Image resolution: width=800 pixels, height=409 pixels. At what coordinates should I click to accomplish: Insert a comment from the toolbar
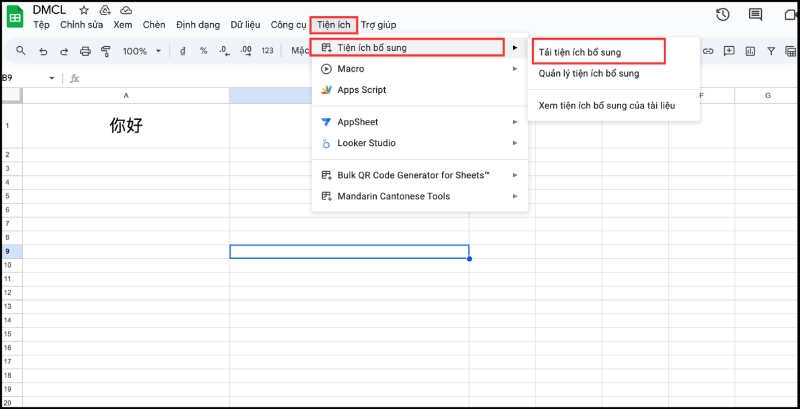pos(729,50)
